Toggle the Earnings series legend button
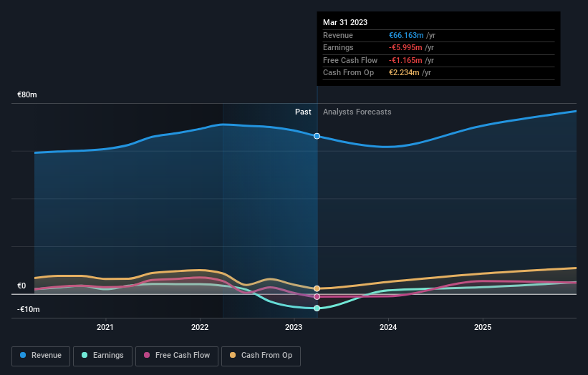 (x=102, y=356)
